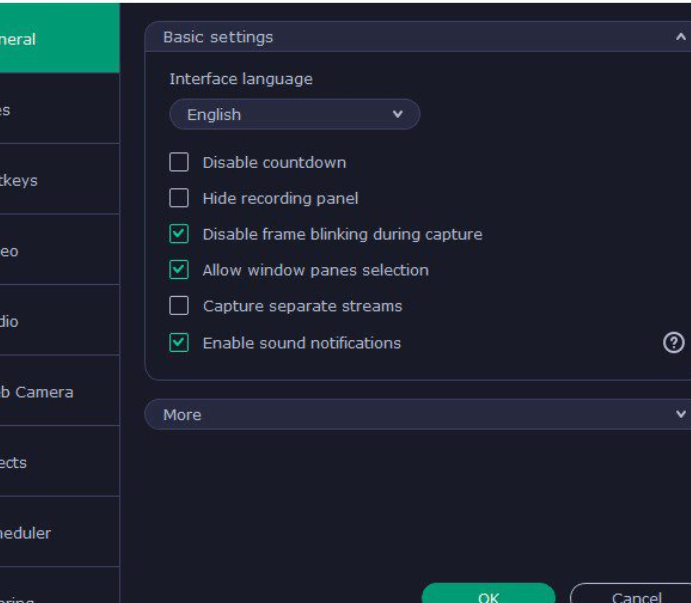The height and width of the screenshot is (603, 691).
Task: Open the Interface language English dropdown
Action: (294, 114)
